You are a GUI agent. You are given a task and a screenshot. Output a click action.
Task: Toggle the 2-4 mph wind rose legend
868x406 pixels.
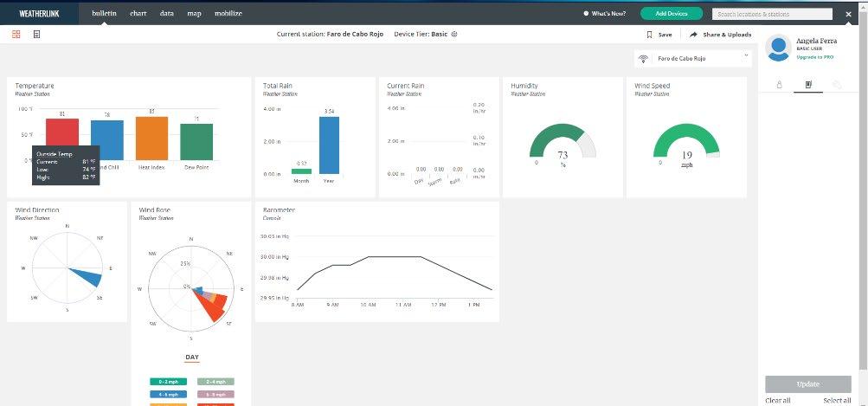coord(215,382)
